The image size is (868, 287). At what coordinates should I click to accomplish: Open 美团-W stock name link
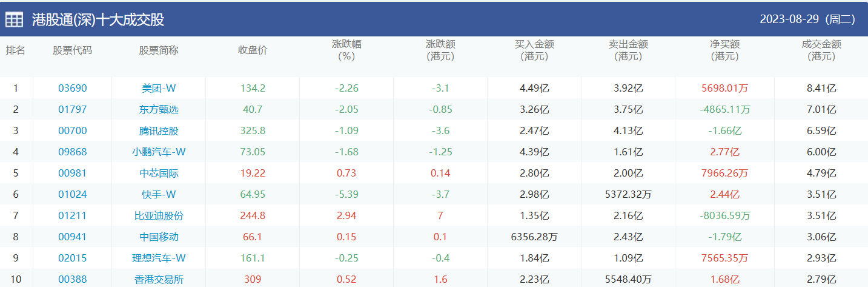point(159,88)
